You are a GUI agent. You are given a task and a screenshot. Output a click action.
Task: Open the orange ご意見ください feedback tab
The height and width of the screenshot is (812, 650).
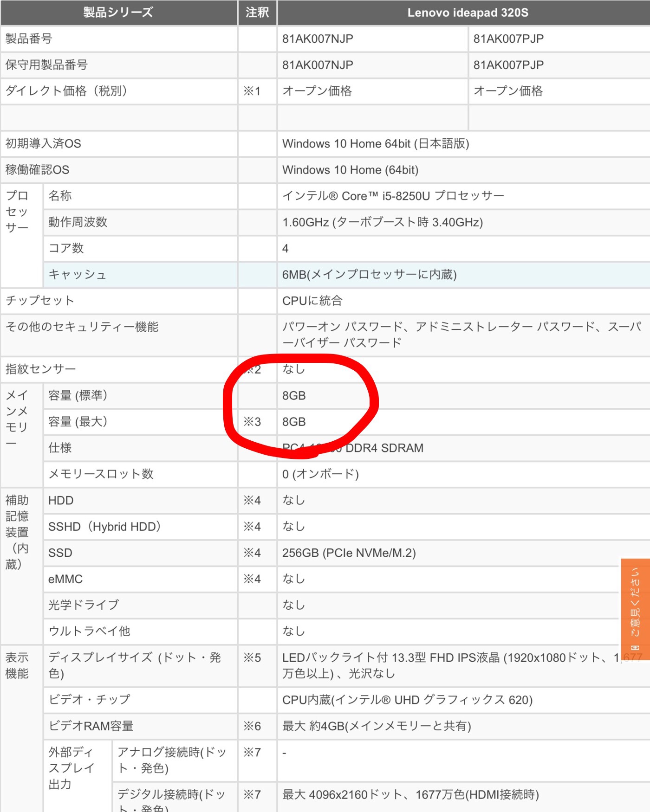click(636, 609)
